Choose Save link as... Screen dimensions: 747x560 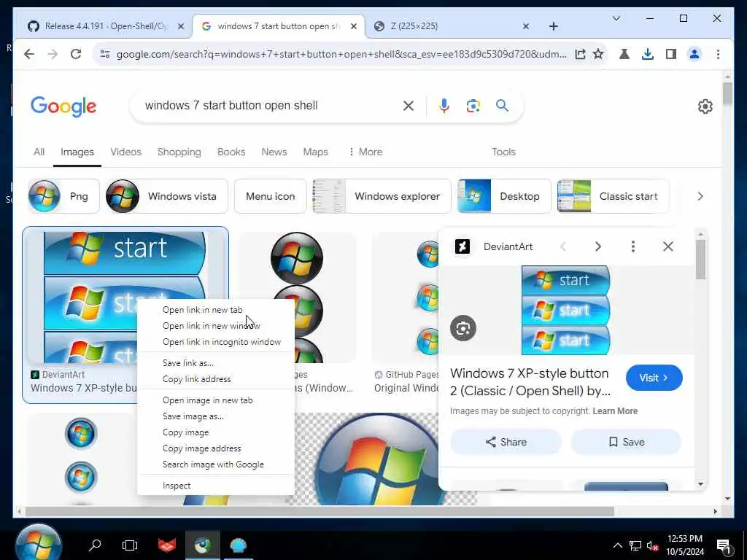tap(215, 363)
